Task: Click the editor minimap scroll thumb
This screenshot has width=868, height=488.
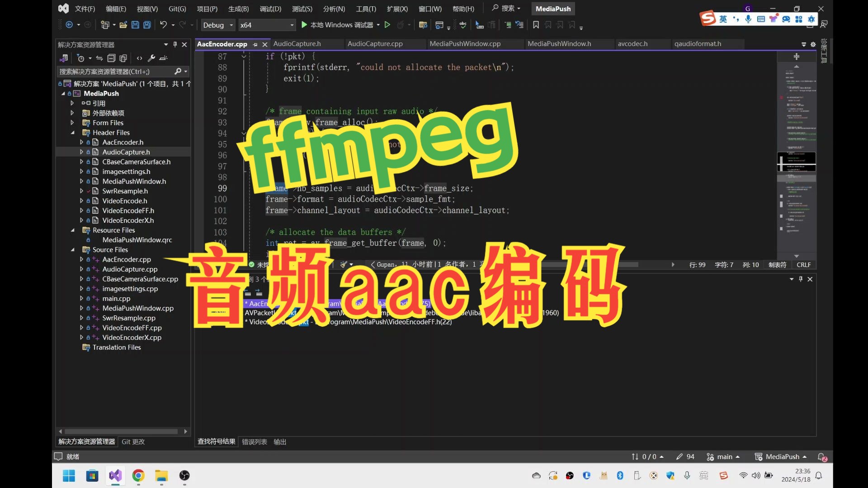Action: click(x=797, y=162)
